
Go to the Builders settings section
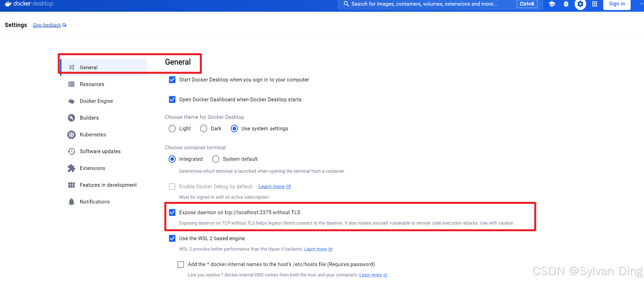pyautogui.click(x=104, y=118)
